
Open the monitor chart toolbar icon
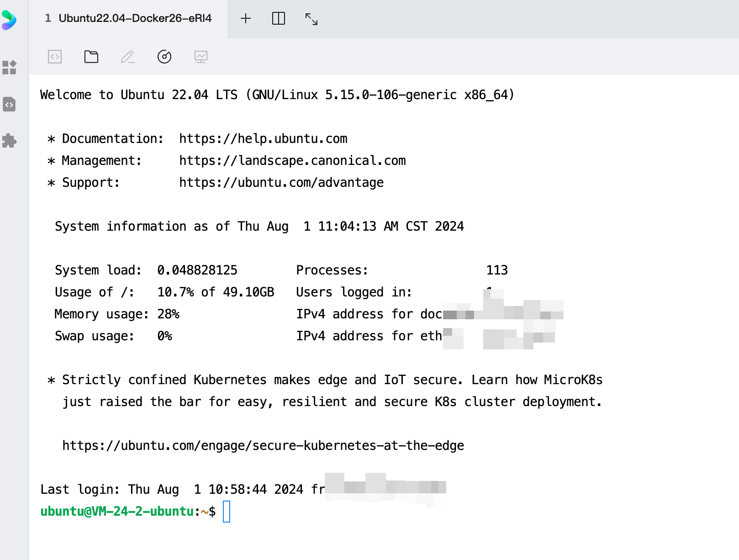201,57
